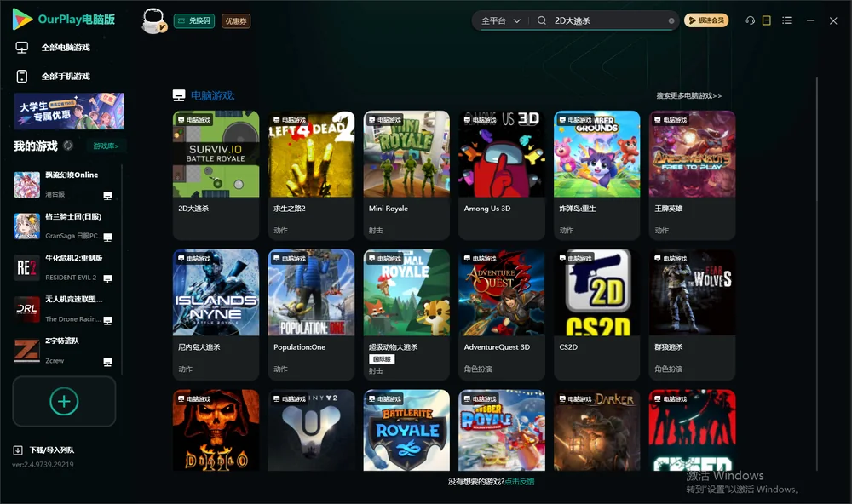This screenshot has height=504, width=852.
Task: Open the 求生之路2 game card
Action: pyautogui.click(x=311, y=175)
